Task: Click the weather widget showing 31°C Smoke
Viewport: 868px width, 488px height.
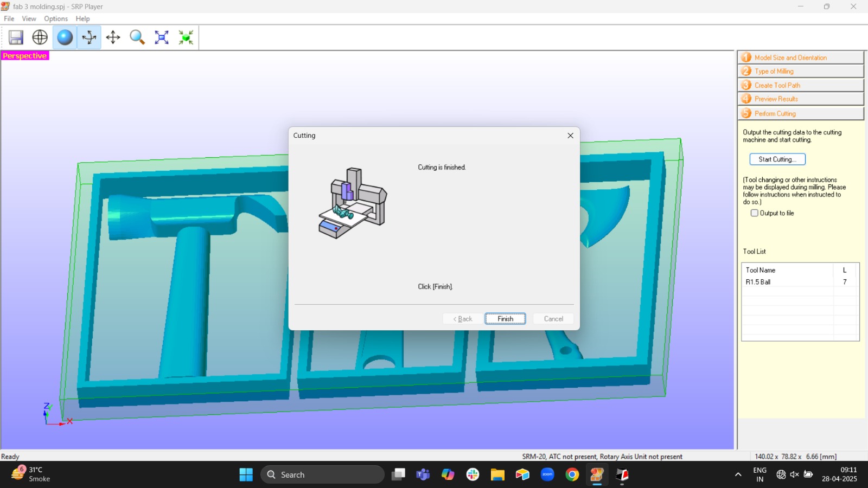Action: [x=31, y=474]
